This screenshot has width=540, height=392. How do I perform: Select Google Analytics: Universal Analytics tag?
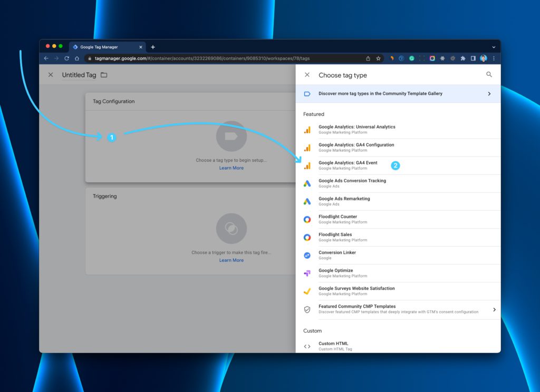tap(398, 130)
